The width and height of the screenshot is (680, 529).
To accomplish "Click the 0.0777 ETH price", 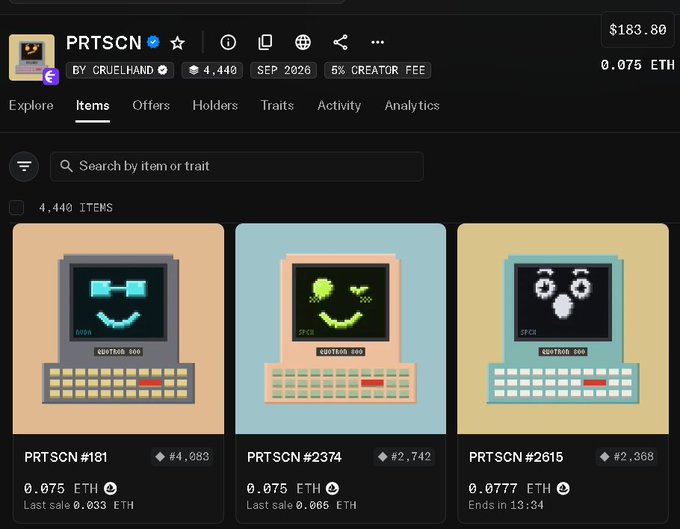I will point(510,489).
